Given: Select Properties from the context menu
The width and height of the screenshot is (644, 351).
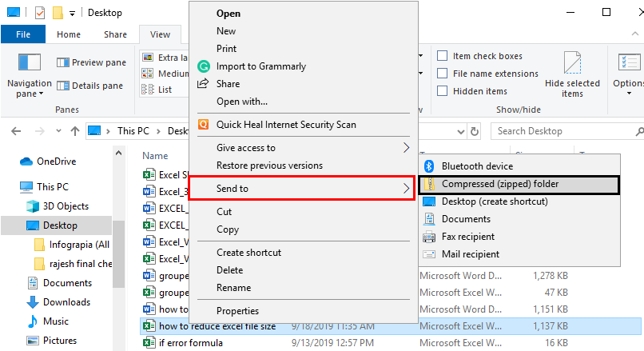Looking at the screenshot, I should coord(237,311).
